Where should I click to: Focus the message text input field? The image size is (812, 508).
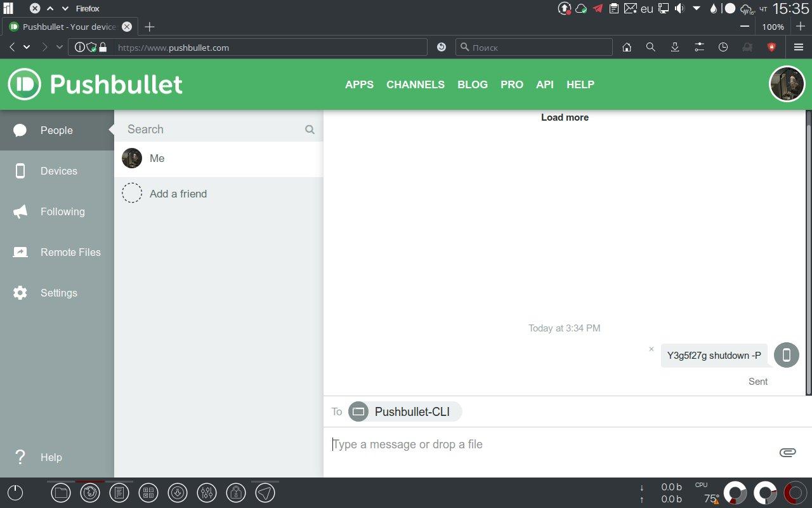coord(546,444)
